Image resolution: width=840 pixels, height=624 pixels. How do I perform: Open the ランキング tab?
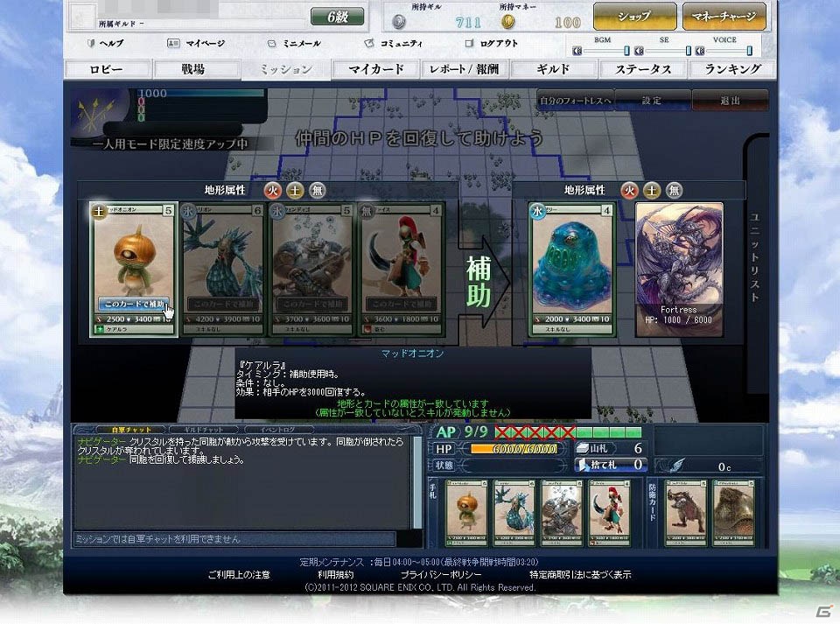[x=731, y=70]
